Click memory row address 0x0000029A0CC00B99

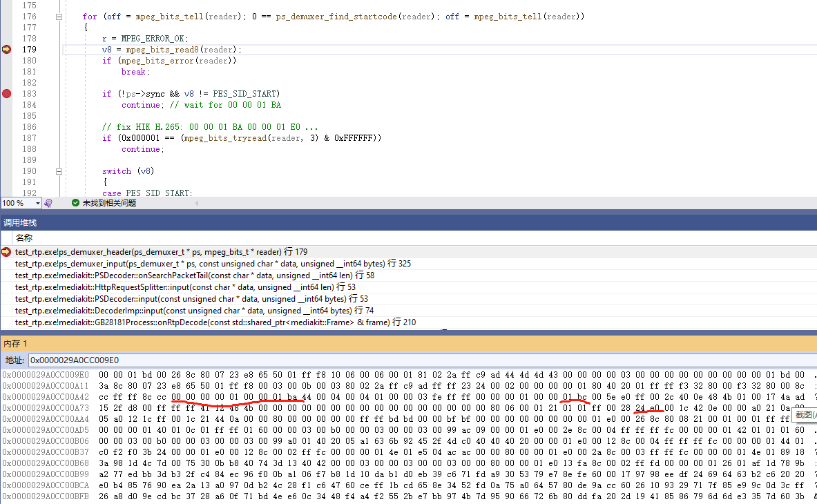coord(46,474)
